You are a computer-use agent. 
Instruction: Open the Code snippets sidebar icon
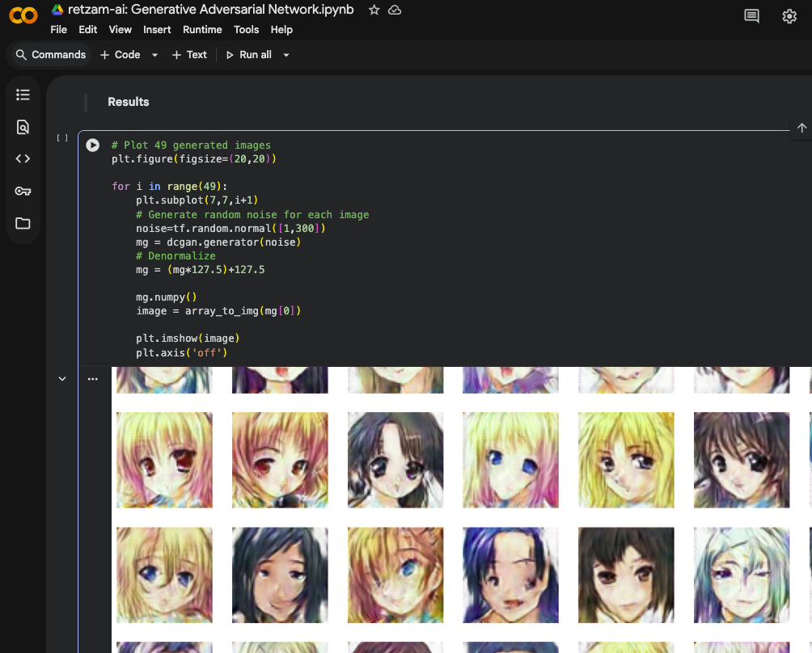(x=23, y=159)
